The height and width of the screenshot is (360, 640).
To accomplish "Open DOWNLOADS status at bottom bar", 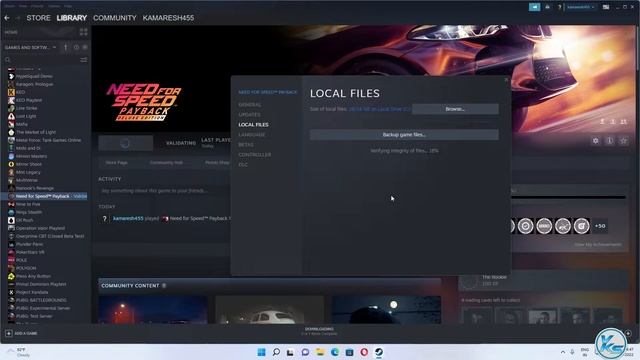I will (x=319, y=331).
